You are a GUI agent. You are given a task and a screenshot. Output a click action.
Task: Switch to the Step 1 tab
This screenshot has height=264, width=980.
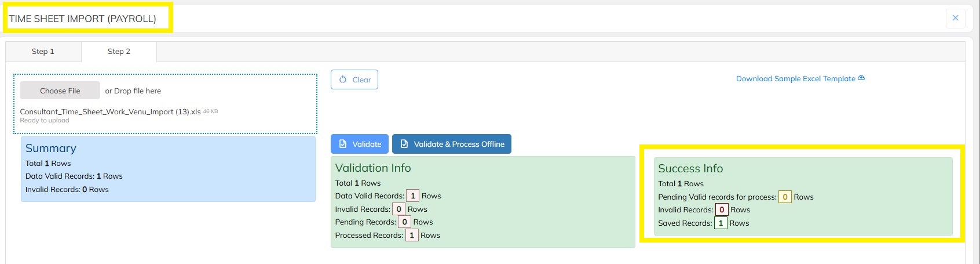pos(43,52)
